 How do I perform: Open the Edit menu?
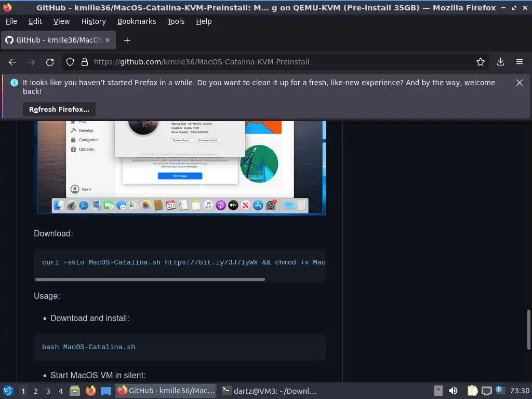click(x=35, y=21)
